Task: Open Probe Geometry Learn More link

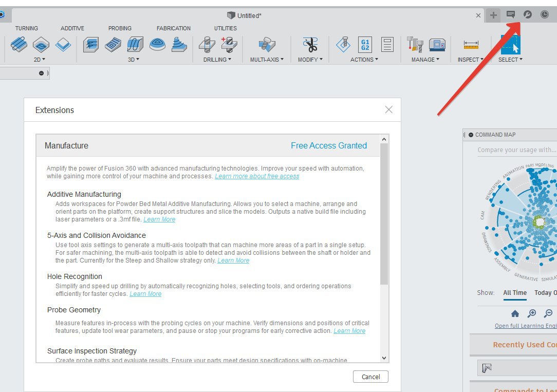Action: pyautogui.click(x=349, y=330)
